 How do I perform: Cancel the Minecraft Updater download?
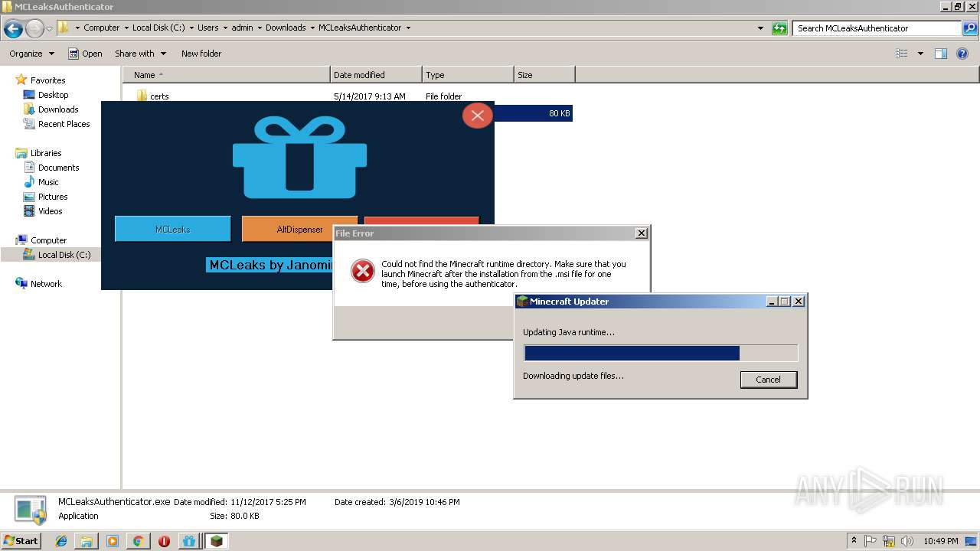(x=769, y=380)
